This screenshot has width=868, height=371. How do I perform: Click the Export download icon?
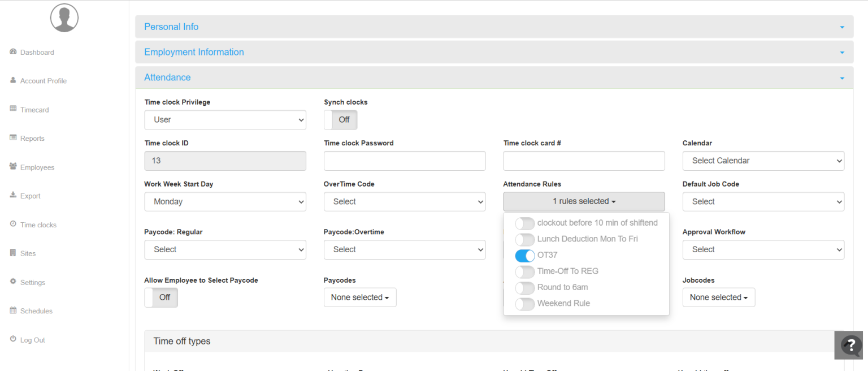13,196
